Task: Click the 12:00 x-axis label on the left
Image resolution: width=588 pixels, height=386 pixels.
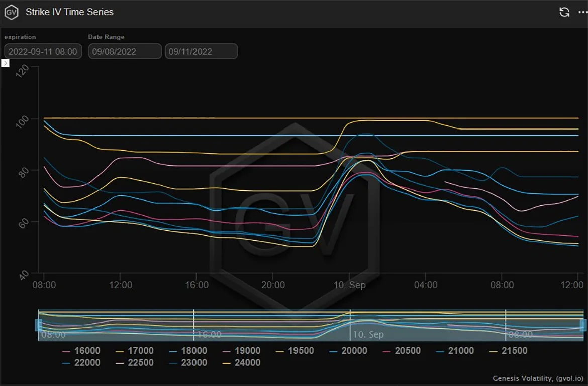Action: [x=121, y=285]
